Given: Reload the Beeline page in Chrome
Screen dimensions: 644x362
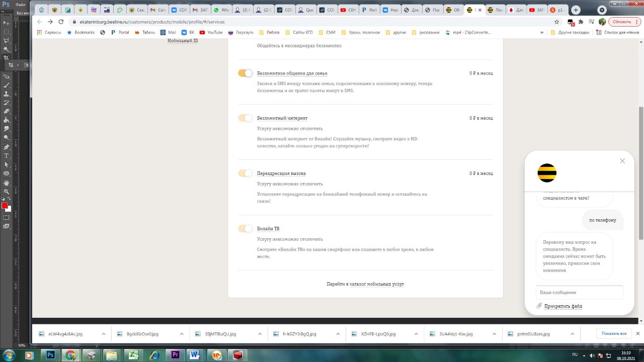Looking at the screenshot, I should pyautogui.click(x=61, y=22).
